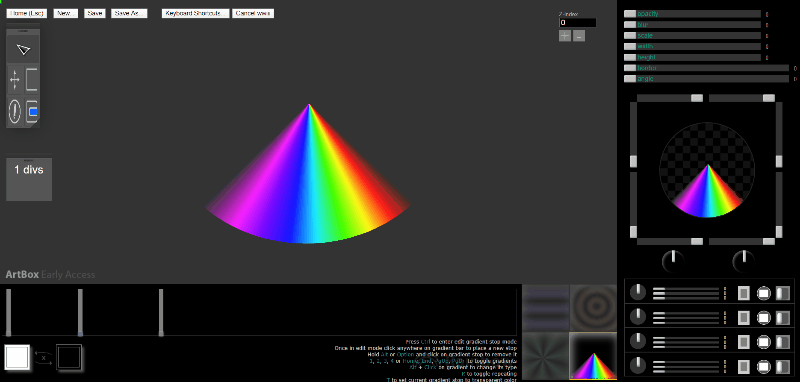Open Keyboard Shortcuts...
The width and height of the screenshot is (800, 382).
195,13
